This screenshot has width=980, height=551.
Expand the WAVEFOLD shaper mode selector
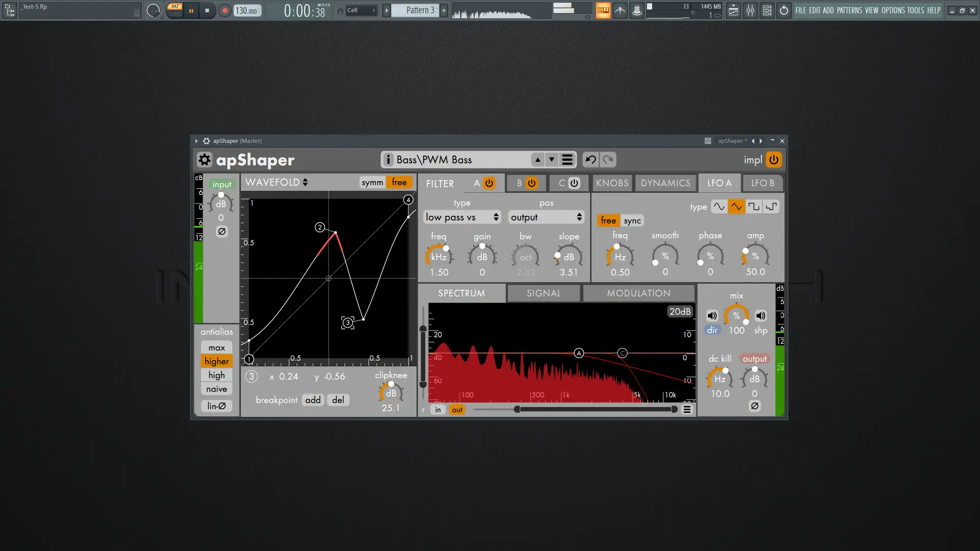(277, 183)
